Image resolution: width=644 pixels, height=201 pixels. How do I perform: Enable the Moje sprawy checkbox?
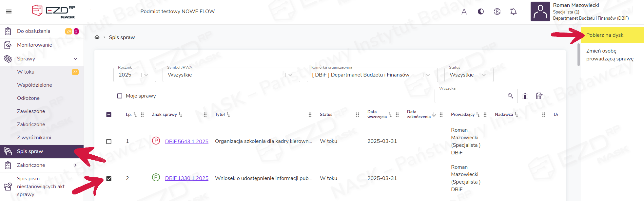tap(120, 96)
